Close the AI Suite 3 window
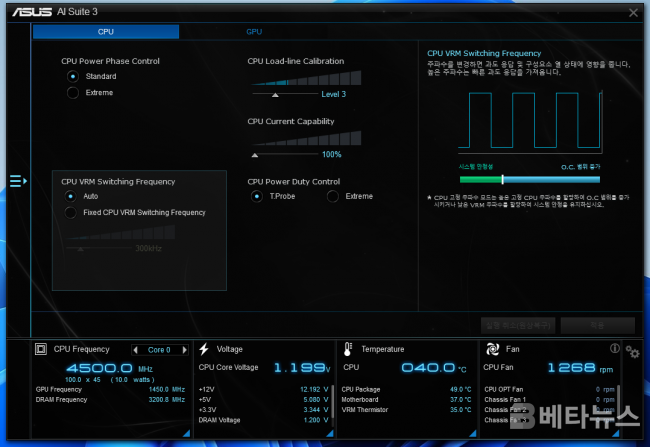650x447 pixels. [x=633, y=13]
